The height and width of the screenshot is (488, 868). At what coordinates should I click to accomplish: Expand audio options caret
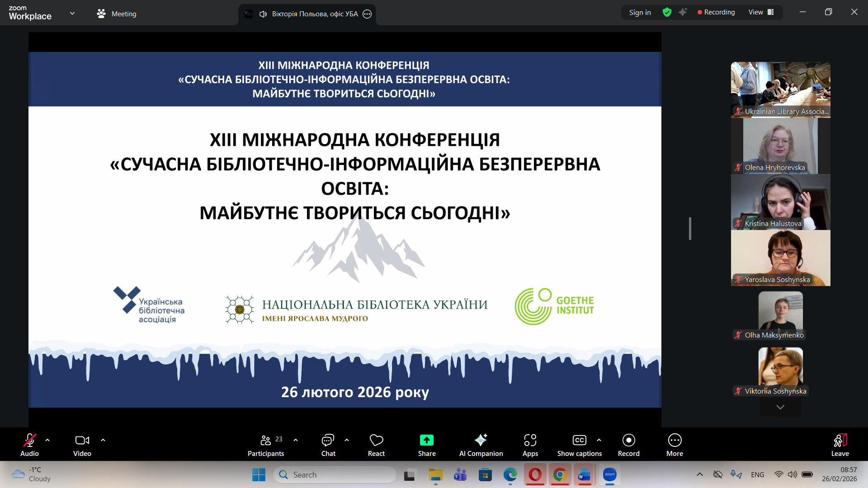click(47, 440)
